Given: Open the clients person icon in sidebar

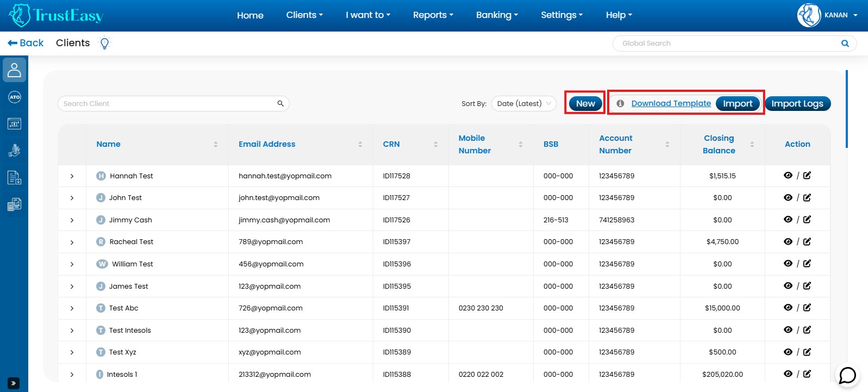Looking at the screenshot, I should click(14, 70).
